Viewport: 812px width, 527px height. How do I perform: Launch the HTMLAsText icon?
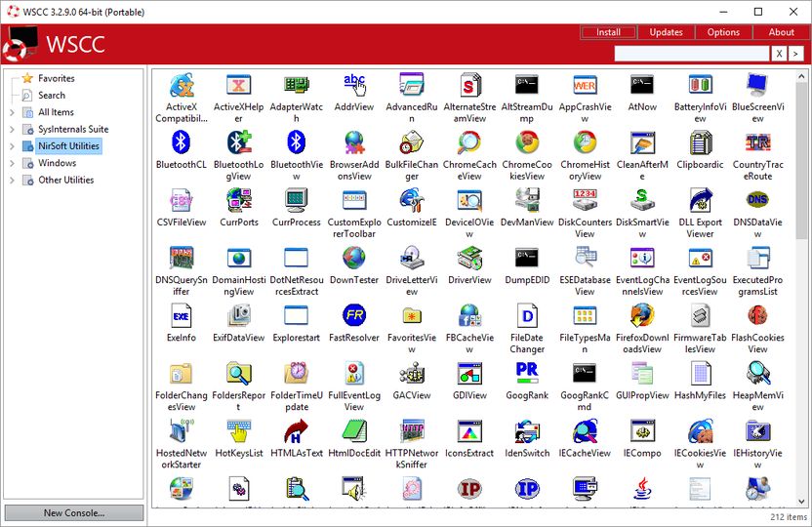297,430
